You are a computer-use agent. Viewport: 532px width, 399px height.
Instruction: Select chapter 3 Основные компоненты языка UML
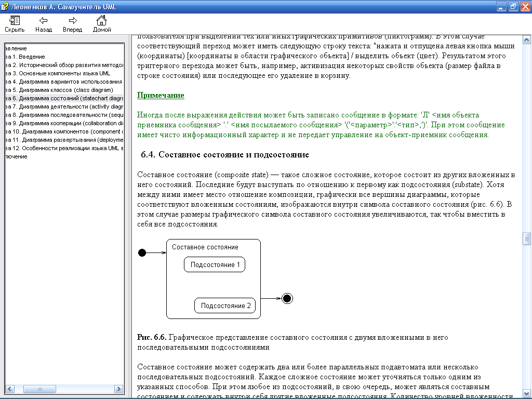[58, 73]
